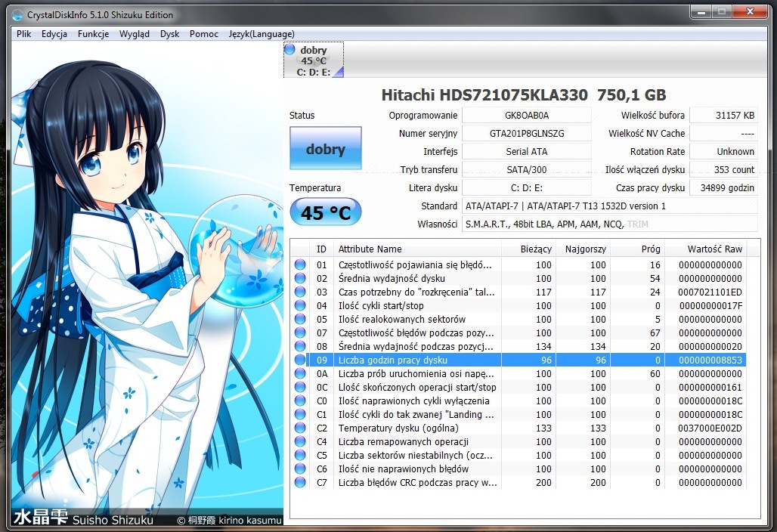This screenshot has height=532, width=777.
Task: Click the interface field 'Serial ATA'
Action: point(527,152)
